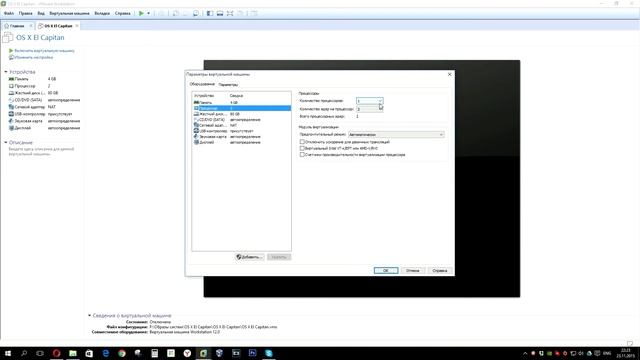
Task: Close the virtual machine settings dialog
Action: [449, 74]
